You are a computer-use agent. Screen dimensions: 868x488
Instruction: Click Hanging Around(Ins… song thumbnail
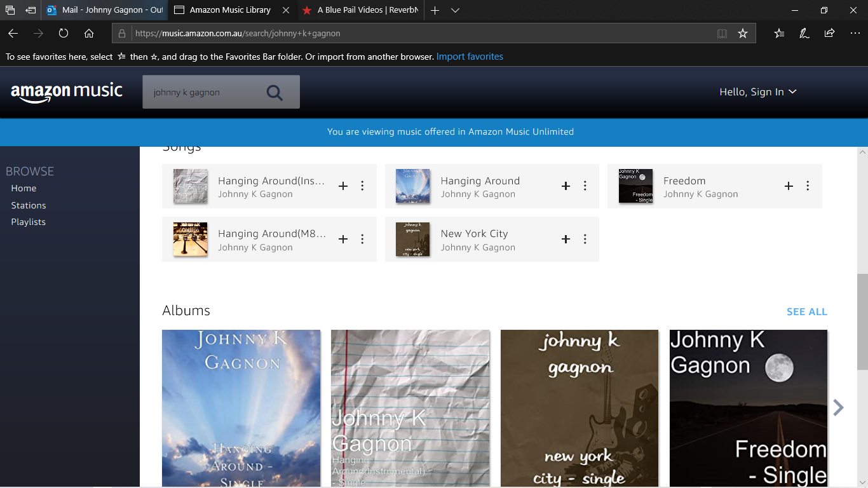pos(191,186)
